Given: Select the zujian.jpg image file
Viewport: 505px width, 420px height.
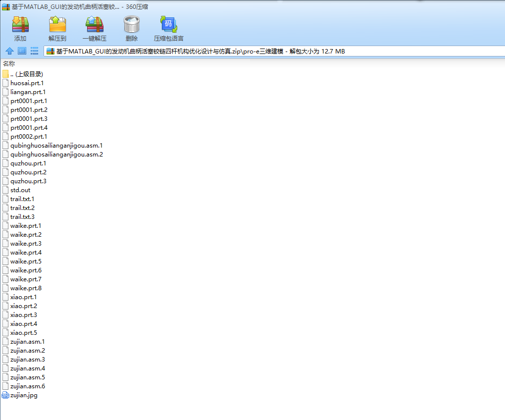Looking at the screenshot, I should [24, 395].
